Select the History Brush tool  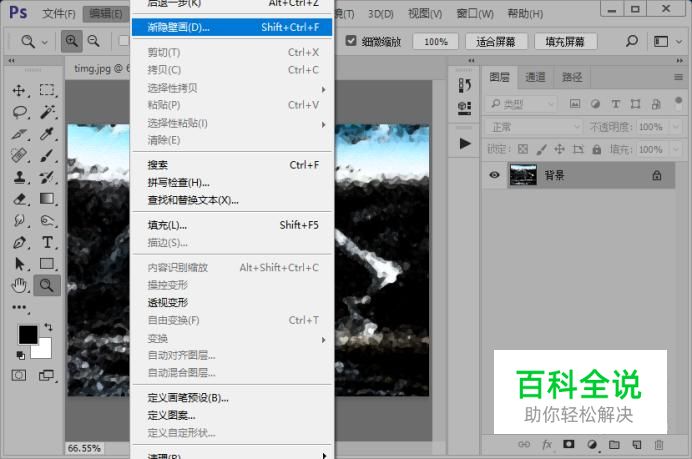pyautogui.click(x=47, y=177)
